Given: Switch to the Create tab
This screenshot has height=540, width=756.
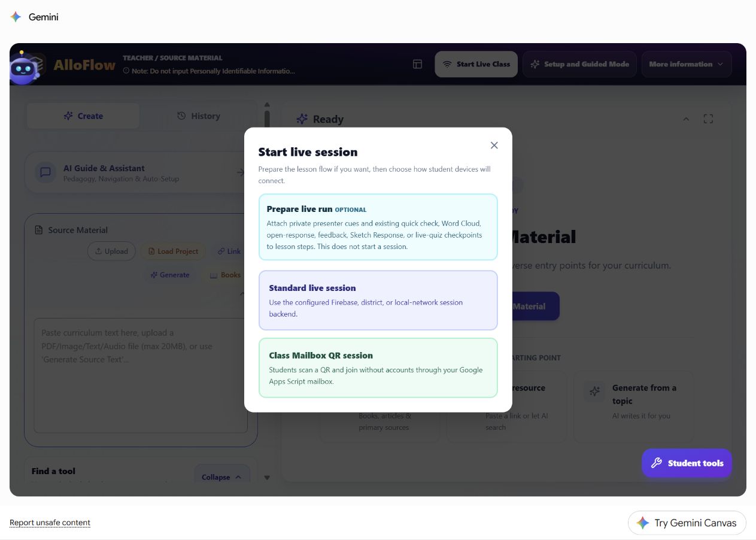Looking at the screenshot, I should 83,116.
